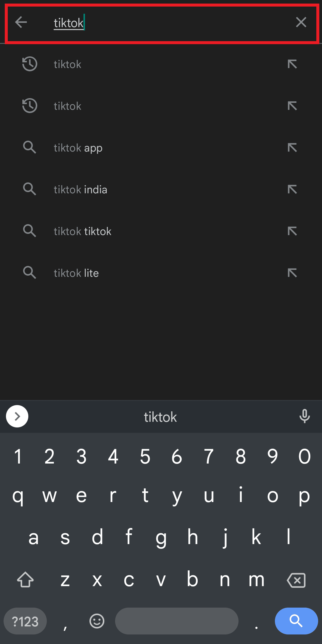Image resolution: width=322 pixels, height=644 pixels.
Task: Expand the keyboard toolbar with the chevron
Action: point(17,416)
